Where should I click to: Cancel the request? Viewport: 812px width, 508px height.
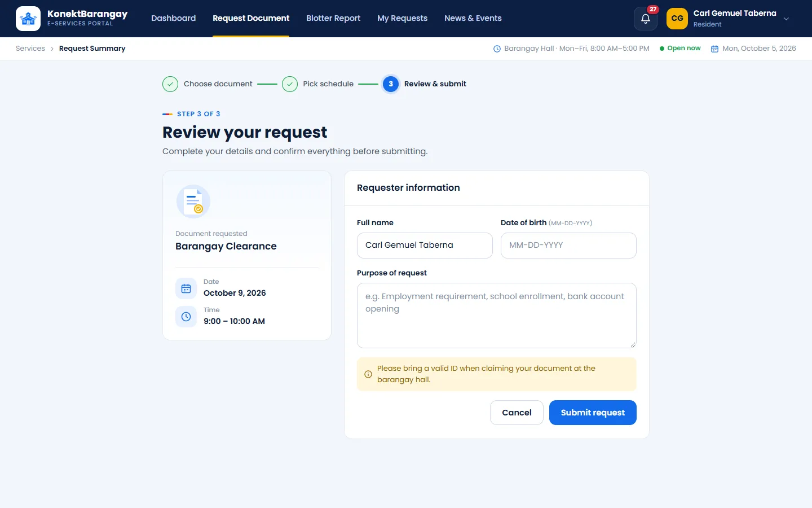point(517,413)
